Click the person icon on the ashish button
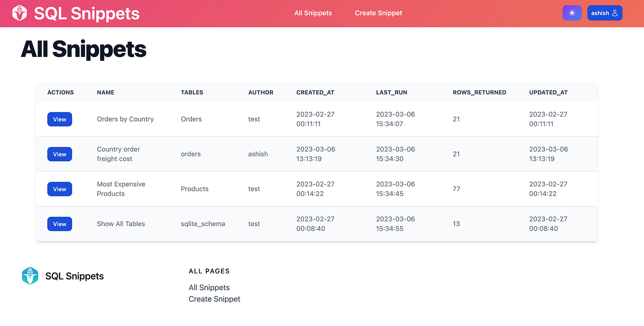The height and width of the screenshot is (326, 644). (x=615, y=13)
